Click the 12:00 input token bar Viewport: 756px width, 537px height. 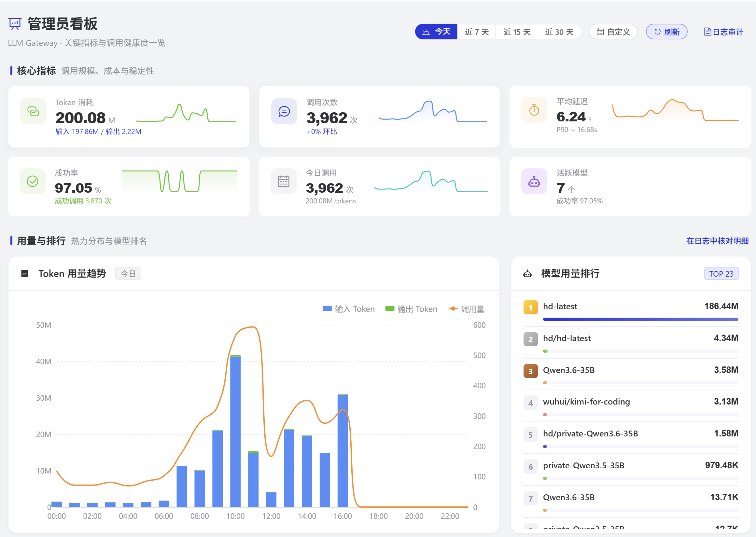click(271, 500)
